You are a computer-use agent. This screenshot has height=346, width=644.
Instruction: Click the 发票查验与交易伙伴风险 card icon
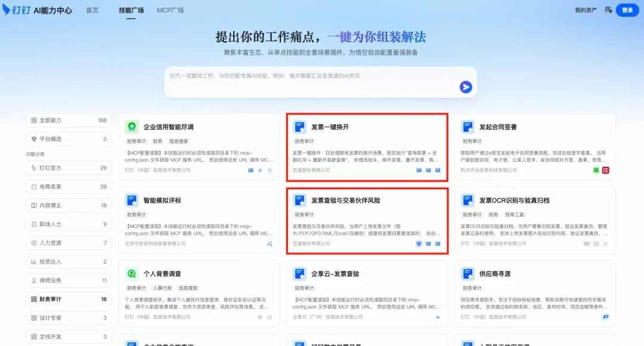coord(299,200)
